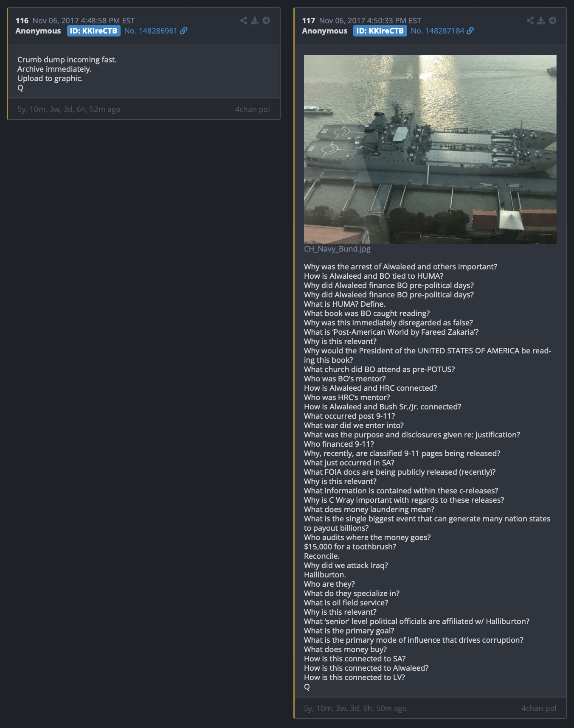Click the 50m ago timestamp of post 117
574x728 pixels.
pos(355,708)
